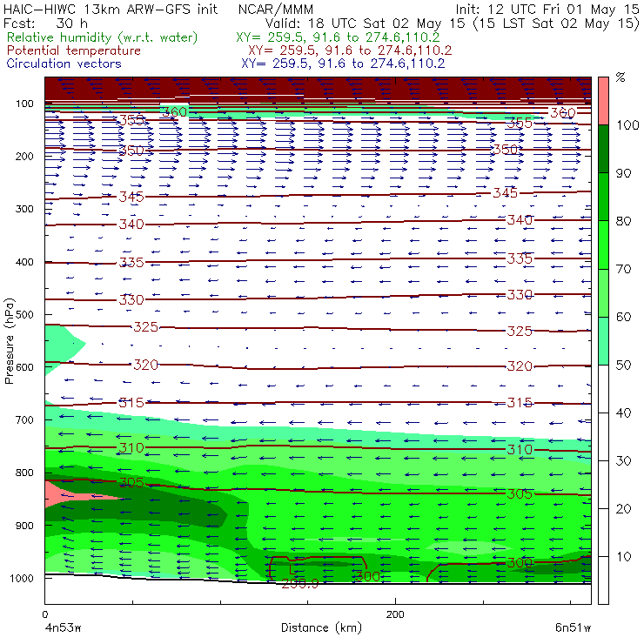Click the left-side "345" potential temperature contour label
This screenshot has width=644, height=644.
click(x=131, y=198)
